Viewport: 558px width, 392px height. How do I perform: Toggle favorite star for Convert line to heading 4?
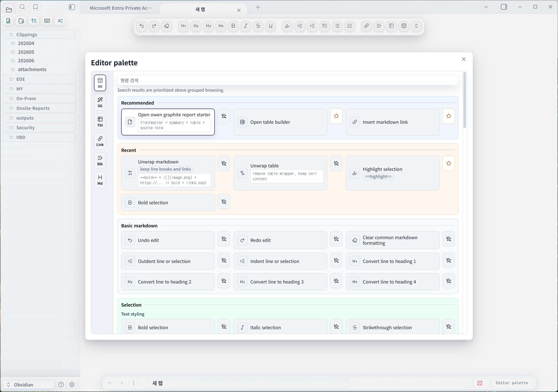[449, 281]
